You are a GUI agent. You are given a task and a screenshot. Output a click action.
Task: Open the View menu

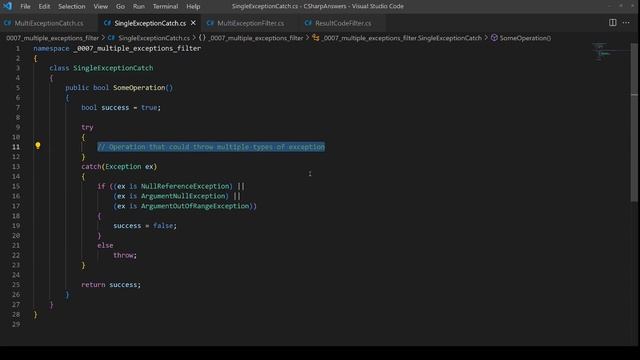tap(100, 7)
